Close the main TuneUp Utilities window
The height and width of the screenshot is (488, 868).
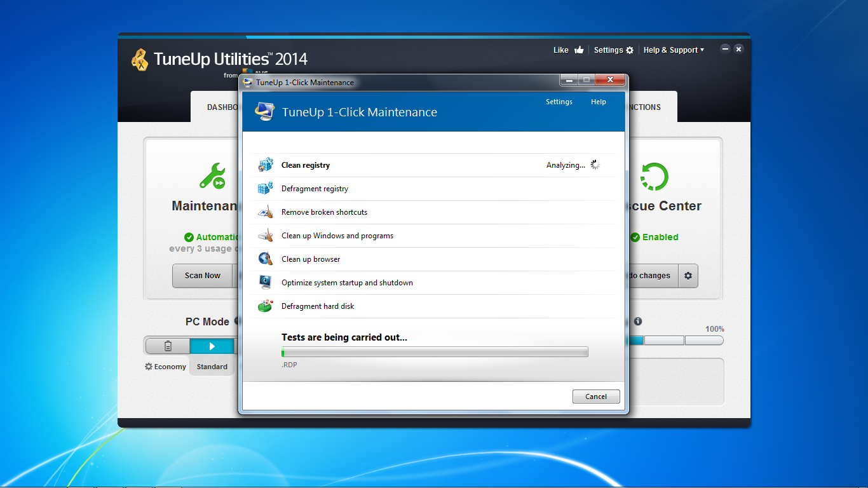point(738,49)
